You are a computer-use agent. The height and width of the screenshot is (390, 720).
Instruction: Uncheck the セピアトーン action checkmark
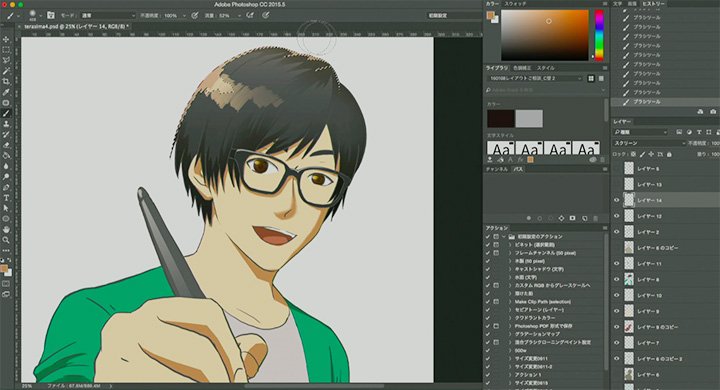click(488, 310)
